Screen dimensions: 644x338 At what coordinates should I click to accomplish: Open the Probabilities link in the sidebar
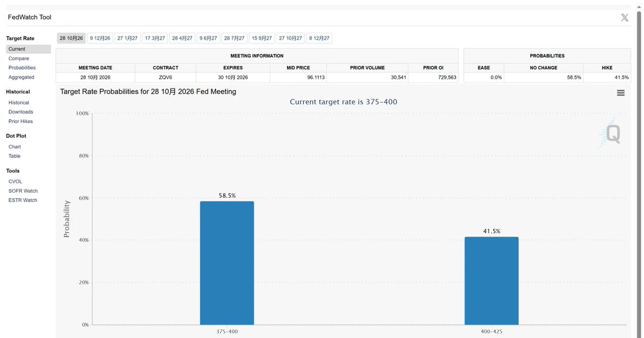pyautogui.click(x=22, y=68)
